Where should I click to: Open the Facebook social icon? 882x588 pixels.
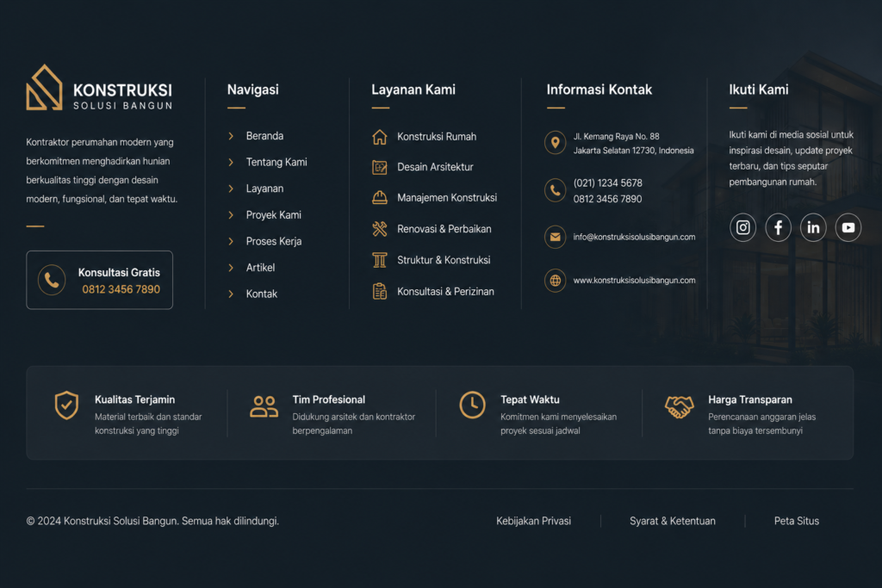(x=778, y=227)
